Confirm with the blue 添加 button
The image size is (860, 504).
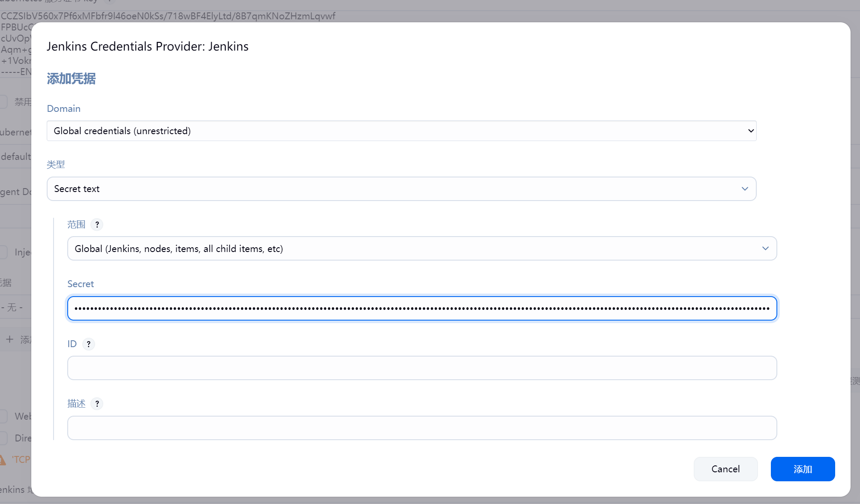tap(803, 469)
